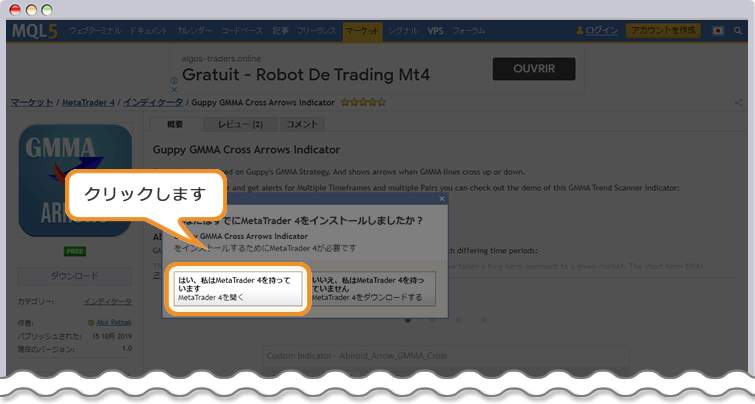The width and height of the screenshot is (755, 404).
Task: Click the ad info icon
Action: click(174, 81)
